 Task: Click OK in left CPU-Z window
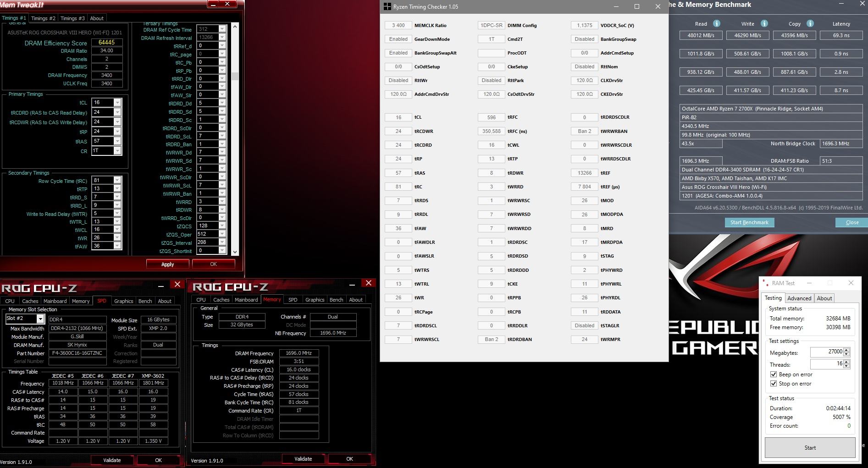[158, 460]
